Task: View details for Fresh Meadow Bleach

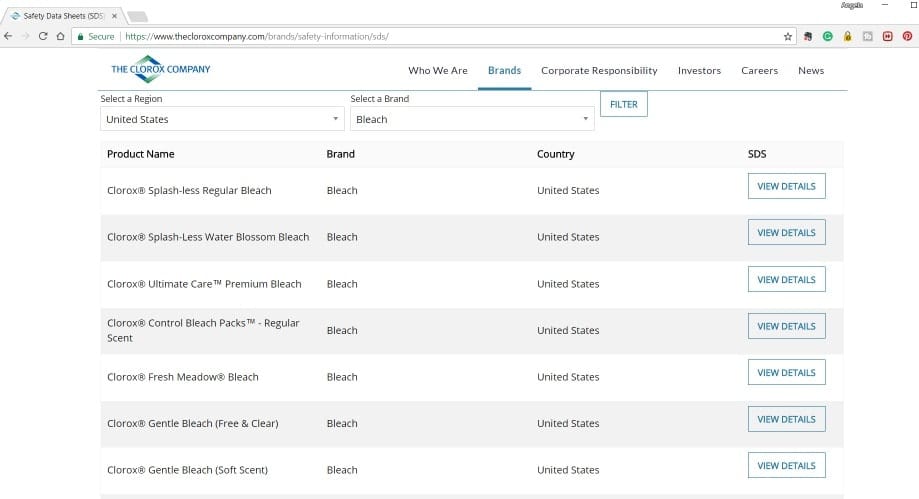Action: coord(787,372)
